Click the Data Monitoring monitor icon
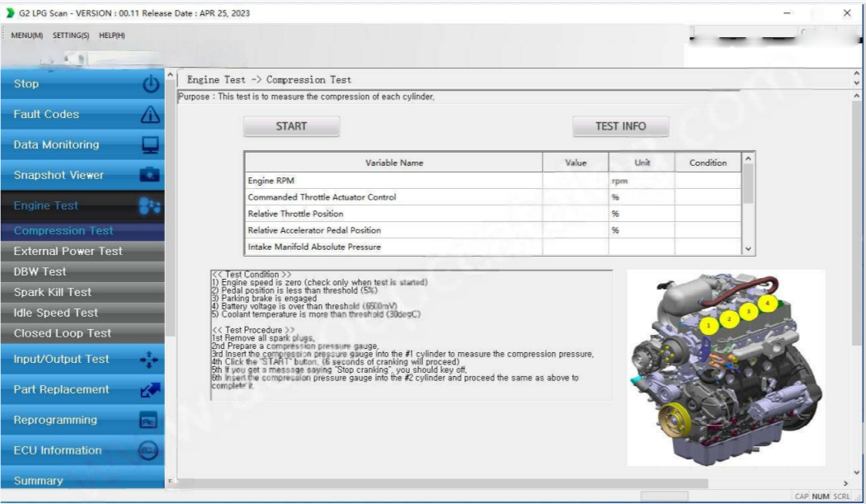866x504 pixels. click(150, 145)
